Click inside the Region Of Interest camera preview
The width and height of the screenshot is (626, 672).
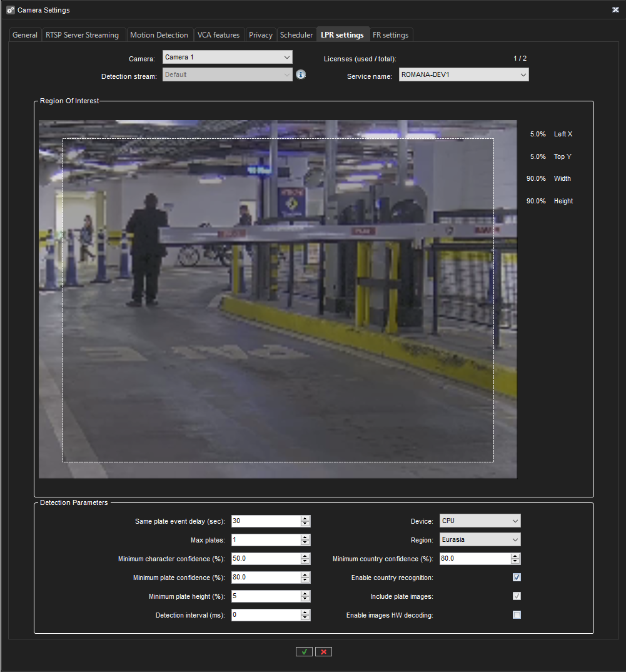coord(278,299)
